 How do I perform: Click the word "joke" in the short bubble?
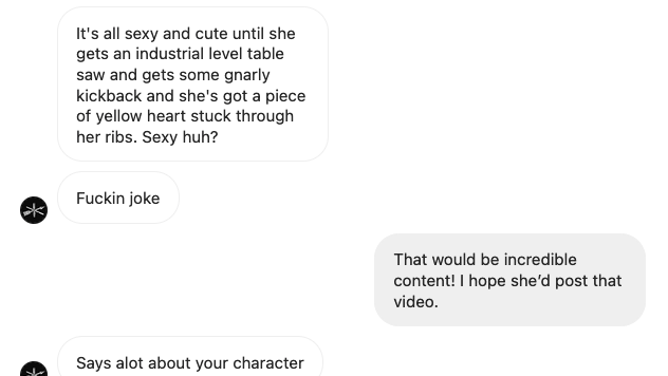click(x=144, y=198)
